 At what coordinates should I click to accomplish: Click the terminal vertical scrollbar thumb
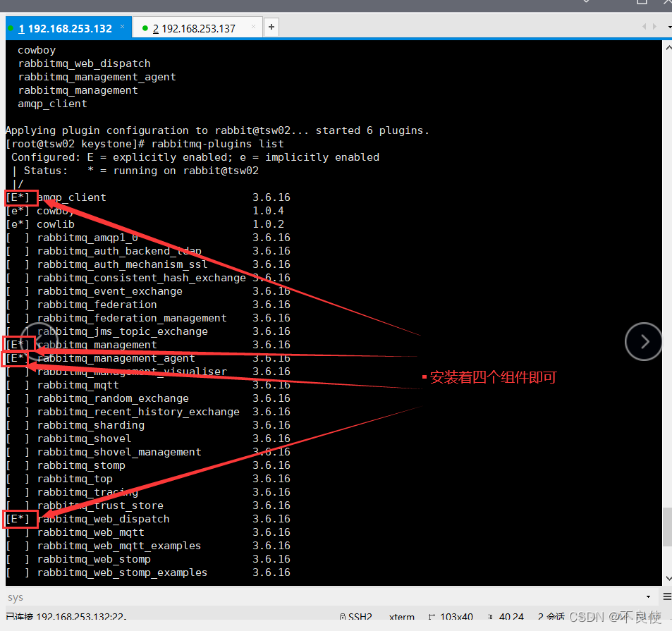pos(668,527)
